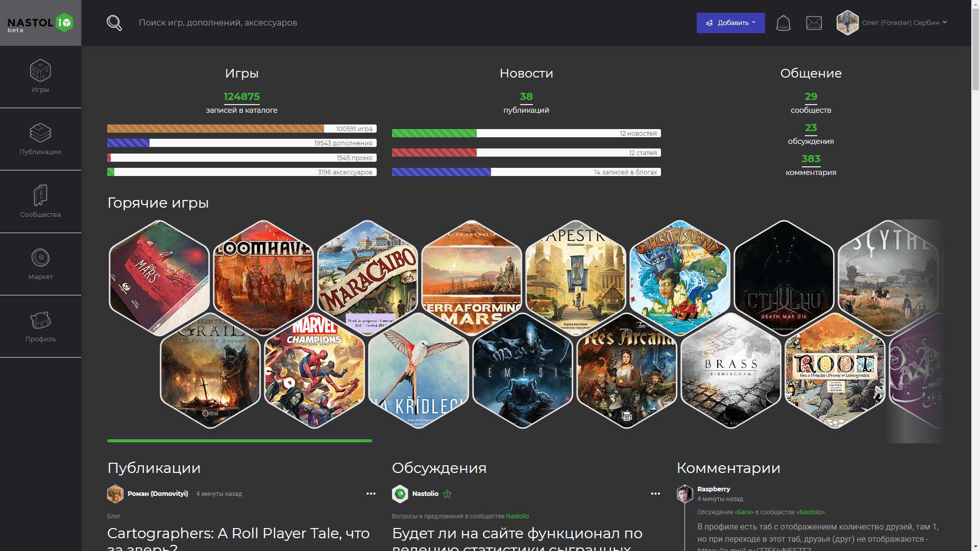Click the search magnifier icon

click(114, 22)
